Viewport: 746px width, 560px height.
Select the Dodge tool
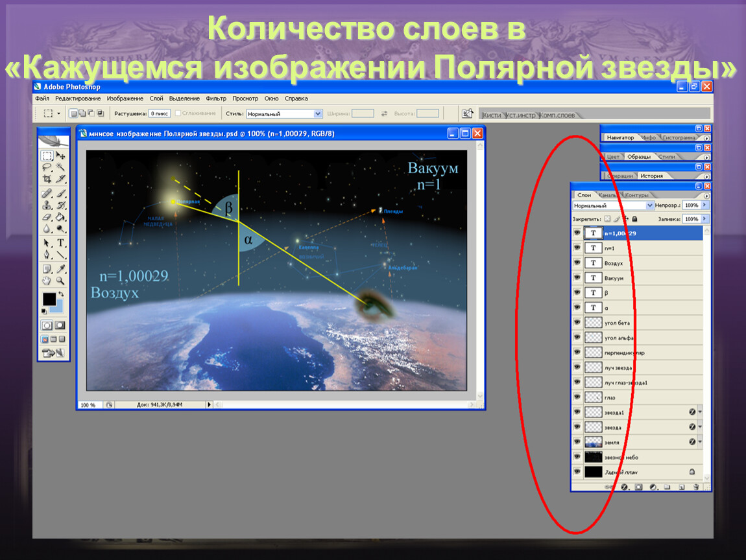(x=60, y=229)
